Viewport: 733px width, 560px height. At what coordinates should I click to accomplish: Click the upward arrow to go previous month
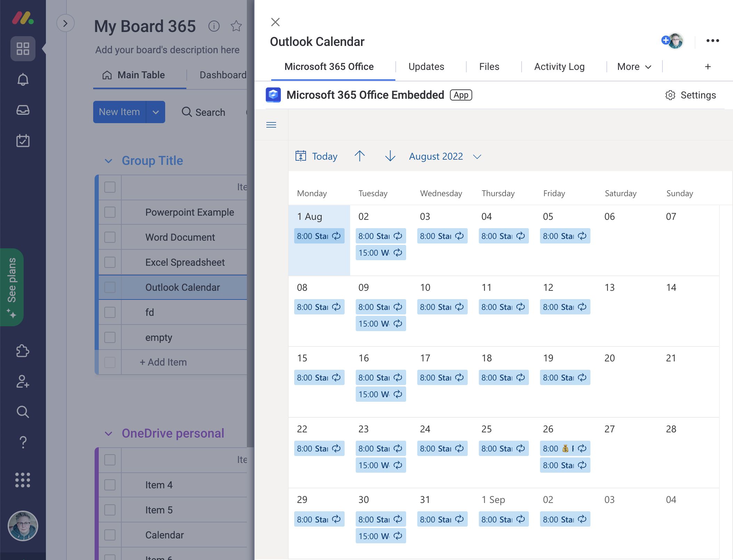point(360,156)
